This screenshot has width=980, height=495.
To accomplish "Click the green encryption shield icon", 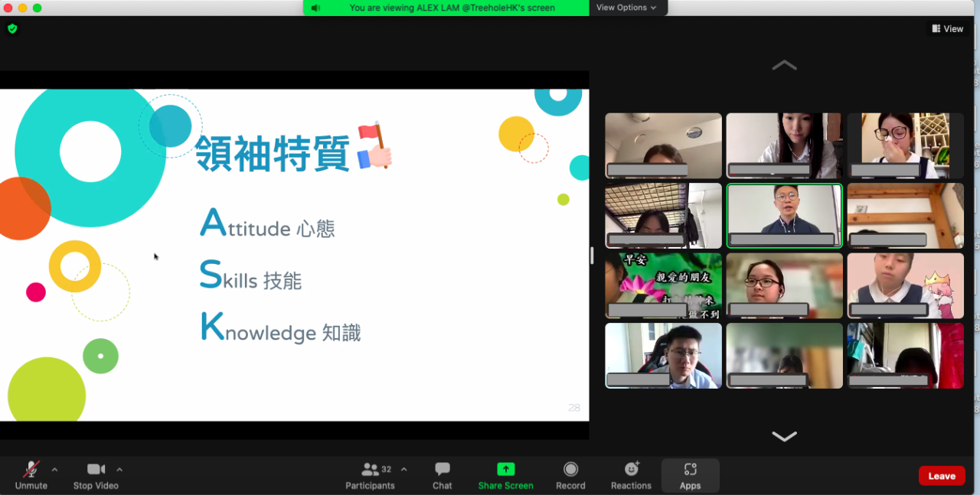I will coord(12,29).
